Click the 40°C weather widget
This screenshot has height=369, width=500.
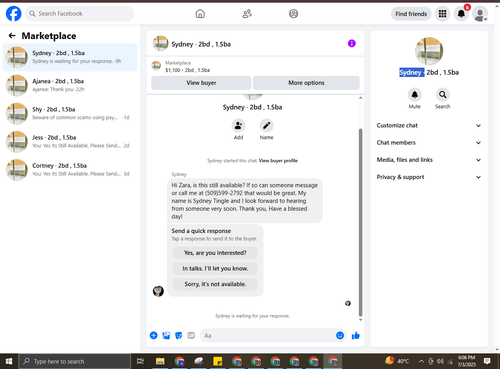(397, 361)
